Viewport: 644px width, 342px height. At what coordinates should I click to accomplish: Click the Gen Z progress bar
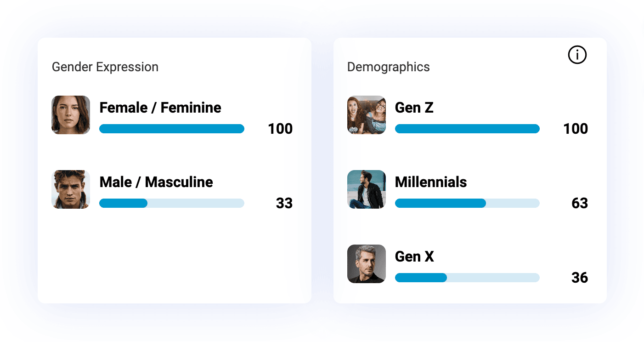tap(467, 129)
